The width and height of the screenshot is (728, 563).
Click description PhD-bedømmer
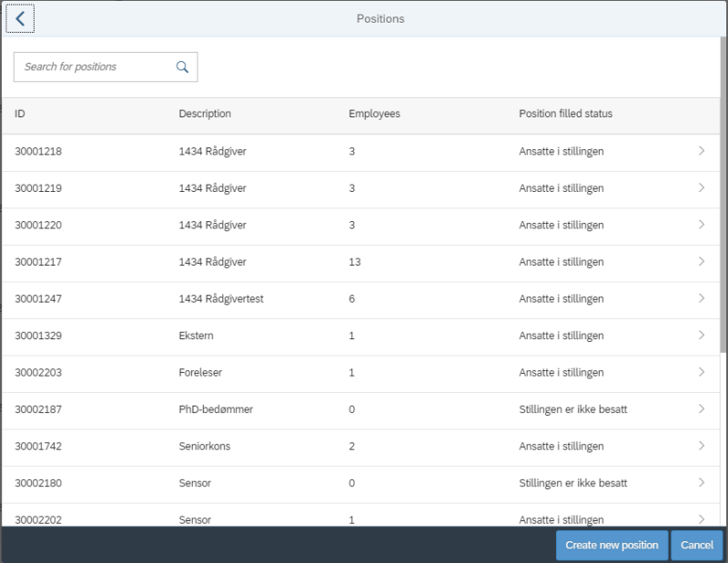click(x=216, y=409)
